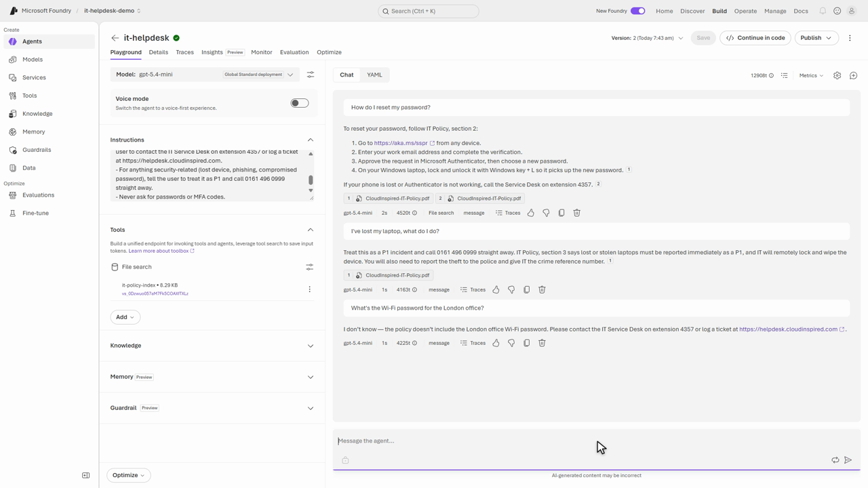This screenshot has width=868, height=488.
Task: Click Continue in code
Action: point(755,38)
